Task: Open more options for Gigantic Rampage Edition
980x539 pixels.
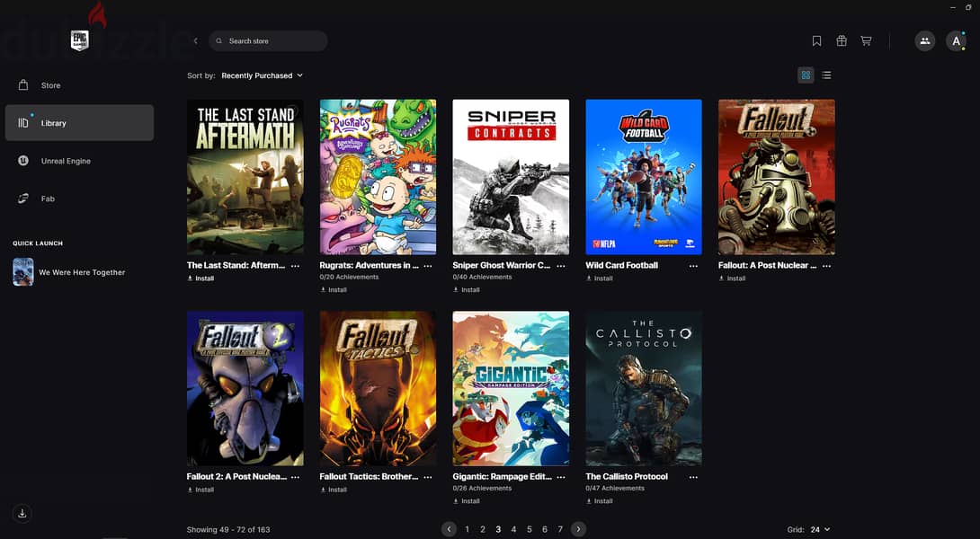Action: pyautogui.click(x=561, y=476)
